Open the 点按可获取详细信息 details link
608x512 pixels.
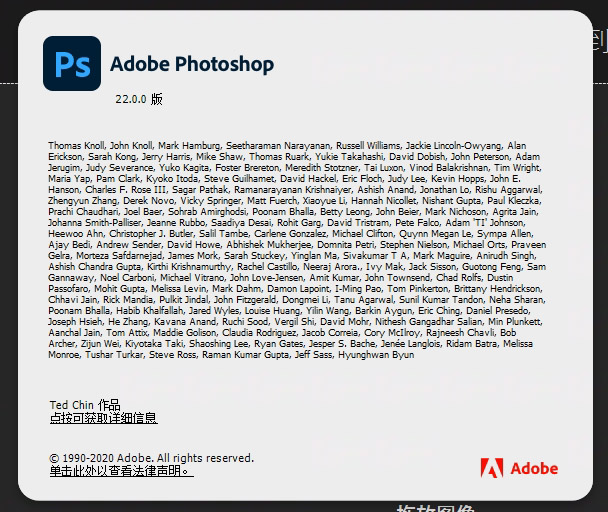click(103, 418)
